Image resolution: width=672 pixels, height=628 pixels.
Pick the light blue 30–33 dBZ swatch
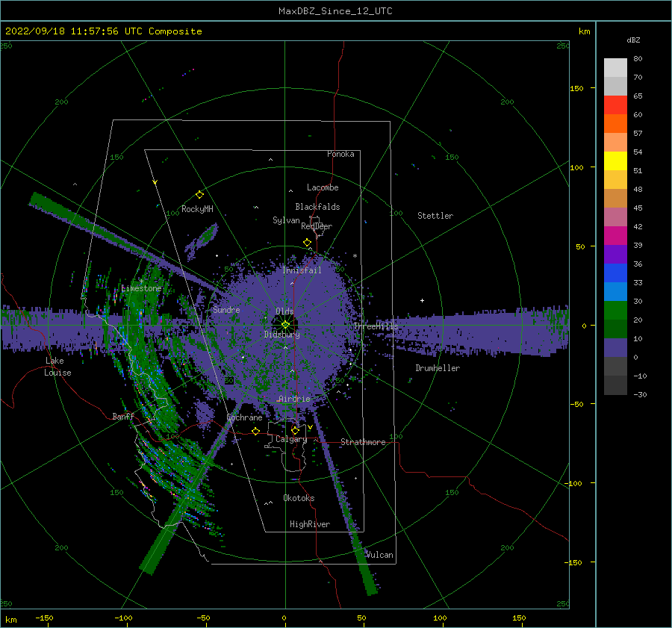click(615, 292)
